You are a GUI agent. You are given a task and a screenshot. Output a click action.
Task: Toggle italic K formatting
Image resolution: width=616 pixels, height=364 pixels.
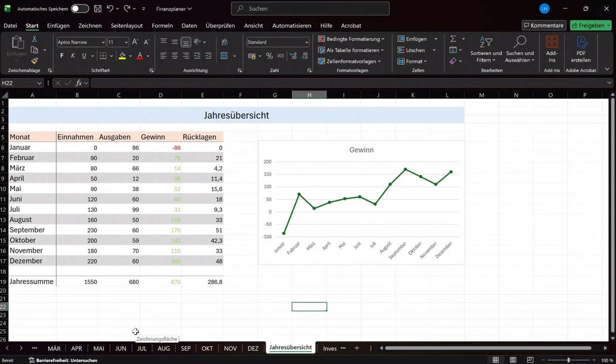[72, 55]
